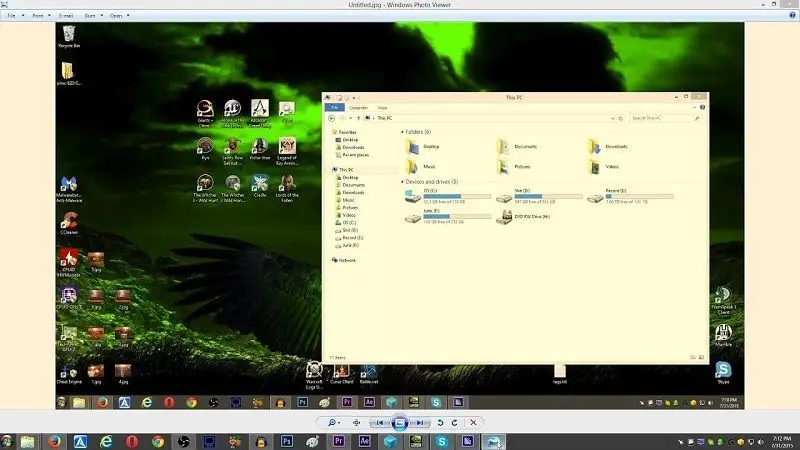This screenshot has height=450, width=800.
Task: Open the Print dropdown in Photo Viewer
Action: [x=41, y=16]
